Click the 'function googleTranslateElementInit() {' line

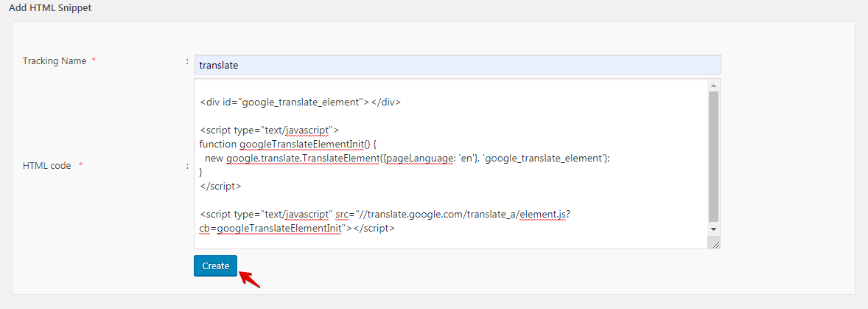pyautogui.click(x=288, y=145)
